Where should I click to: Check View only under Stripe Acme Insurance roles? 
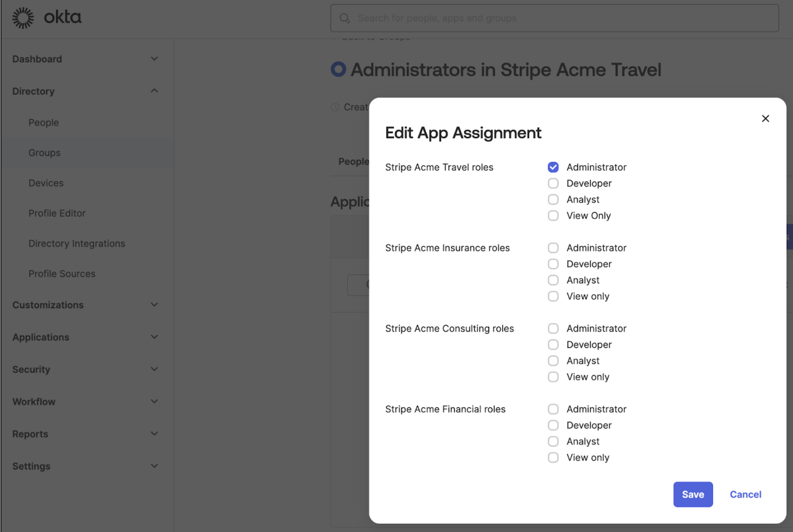point(553,297)
